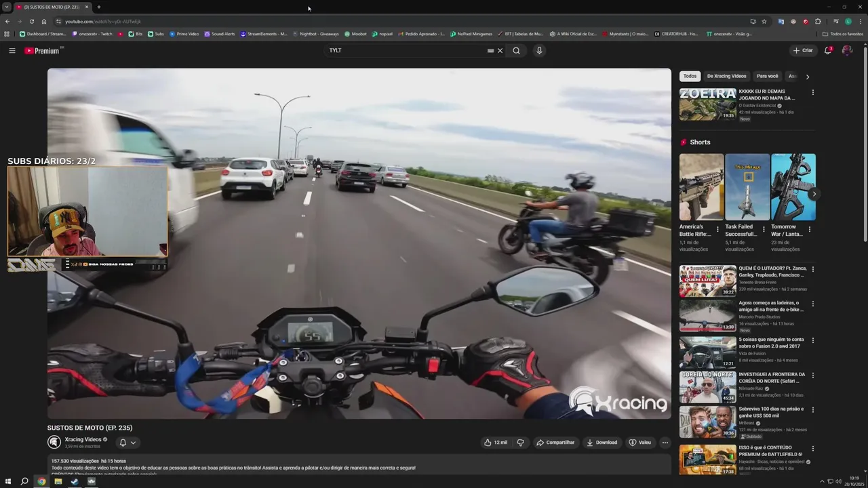The image size is (868, 488).
Task: Open options for Coreia do Norte video
Action: pos(813,375)
